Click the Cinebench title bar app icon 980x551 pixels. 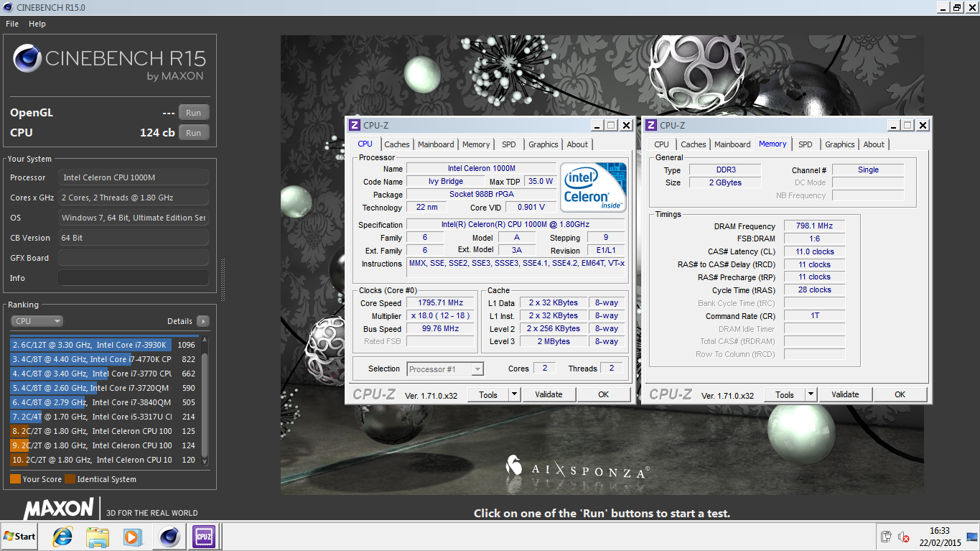7,7
